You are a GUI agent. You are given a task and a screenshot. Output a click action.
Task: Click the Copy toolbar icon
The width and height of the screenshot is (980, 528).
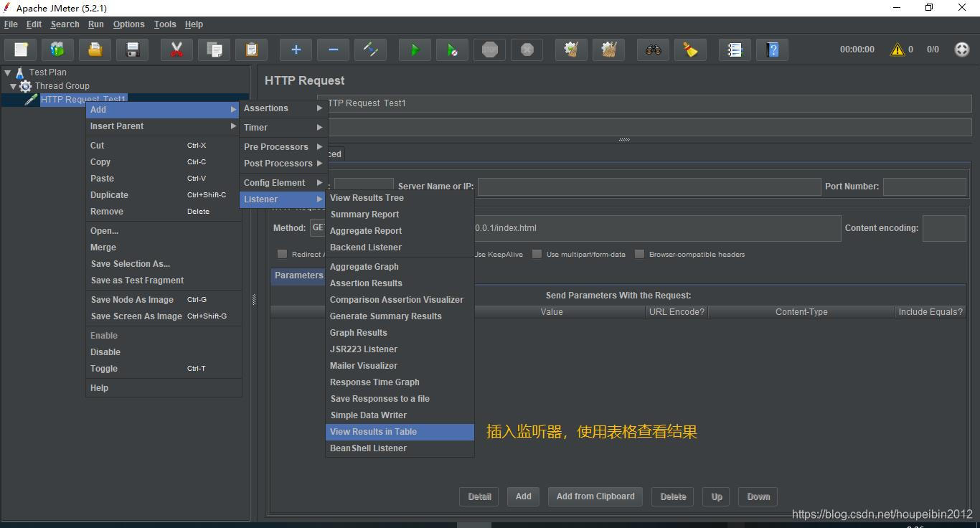(214, 49)
